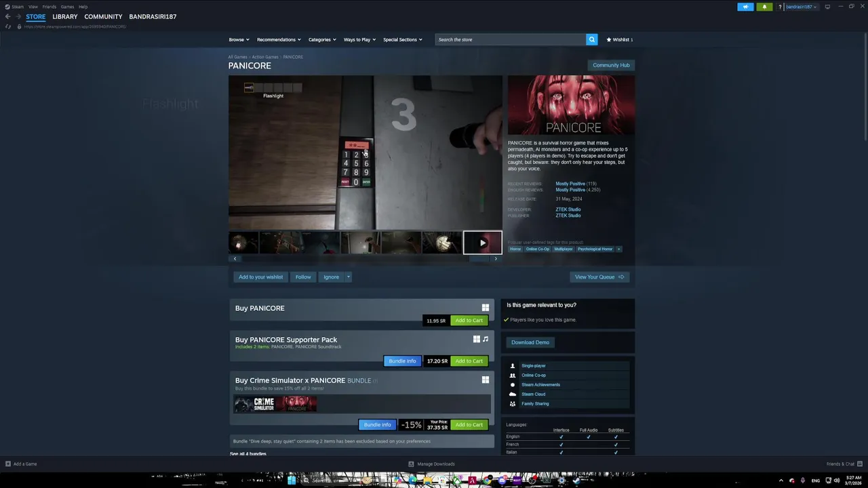
Task: Follow the Action Games breadcrumb link
Action: coord(265,57)
